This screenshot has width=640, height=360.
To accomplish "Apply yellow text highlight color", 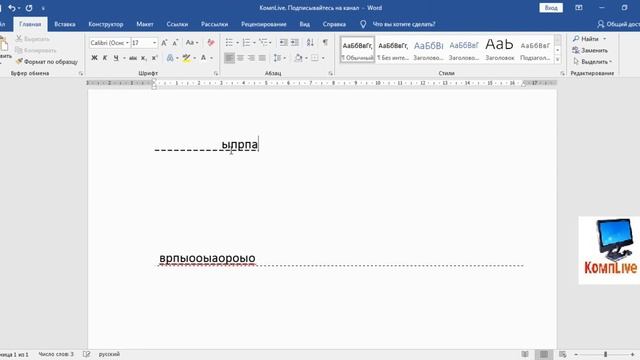I will (x=186, y=58).
